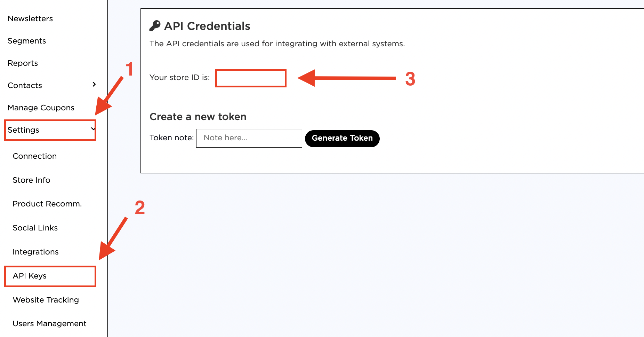Click the Generate Token button
This screenshot has height=337, width=644.
pos(342,139)
